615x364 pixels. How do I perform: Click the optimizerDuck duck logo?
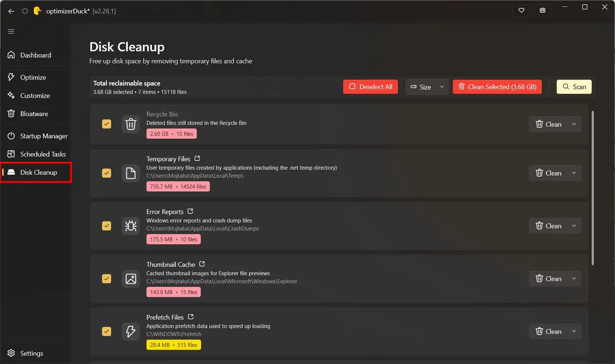[x=37, y=11]
